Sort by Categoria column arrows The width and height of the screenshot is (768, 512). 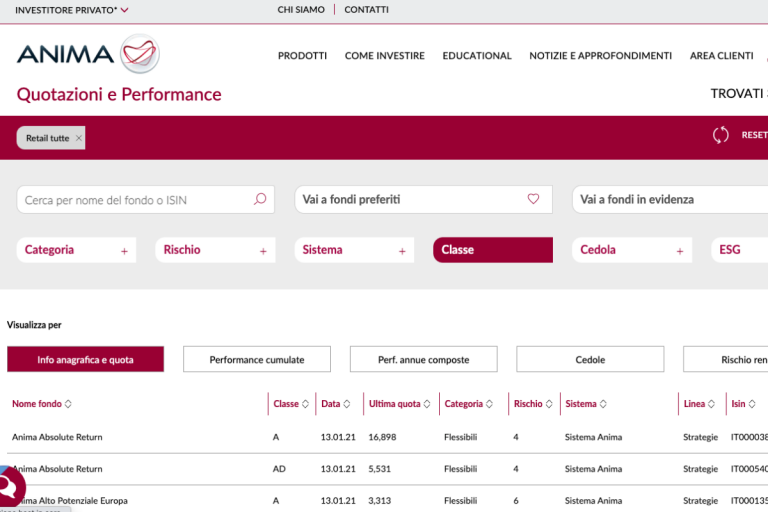click(x=489, y=404)
